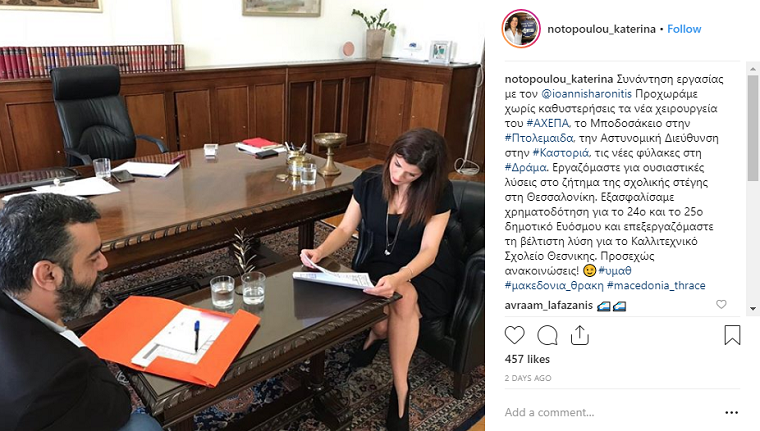Like avraam_lafazanis comment with small heart

click(721, 304)
